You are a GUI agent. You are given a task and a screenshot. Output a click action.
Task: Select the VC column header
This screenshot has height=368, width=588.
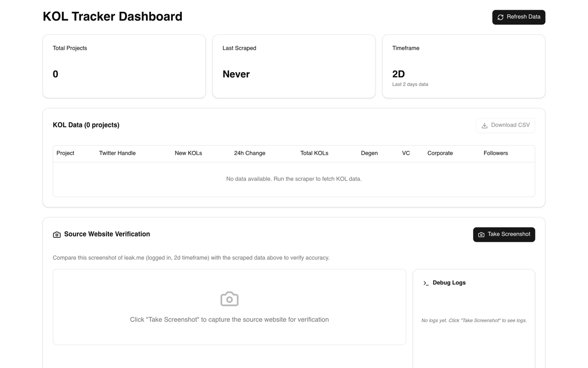(x=406, y=154)
